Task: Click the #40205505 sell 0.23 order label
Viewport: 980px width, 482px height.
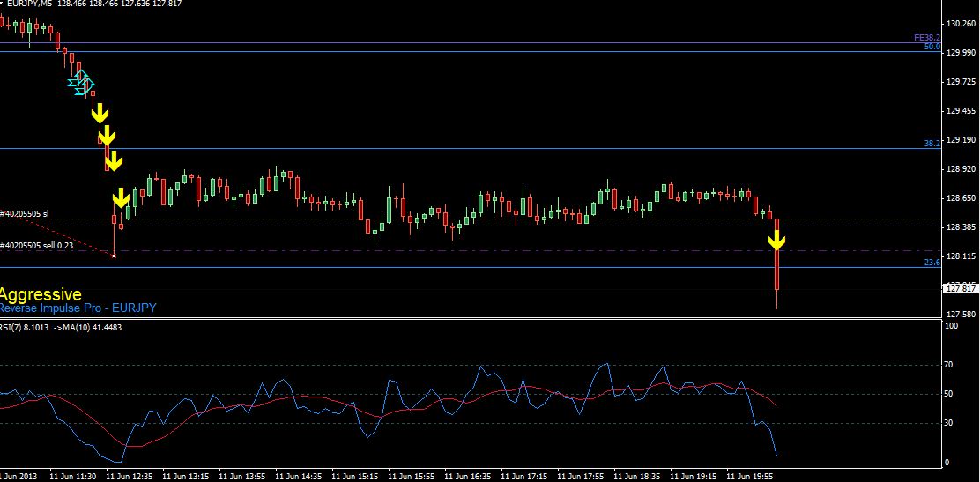Action: (x=36, y=246)
